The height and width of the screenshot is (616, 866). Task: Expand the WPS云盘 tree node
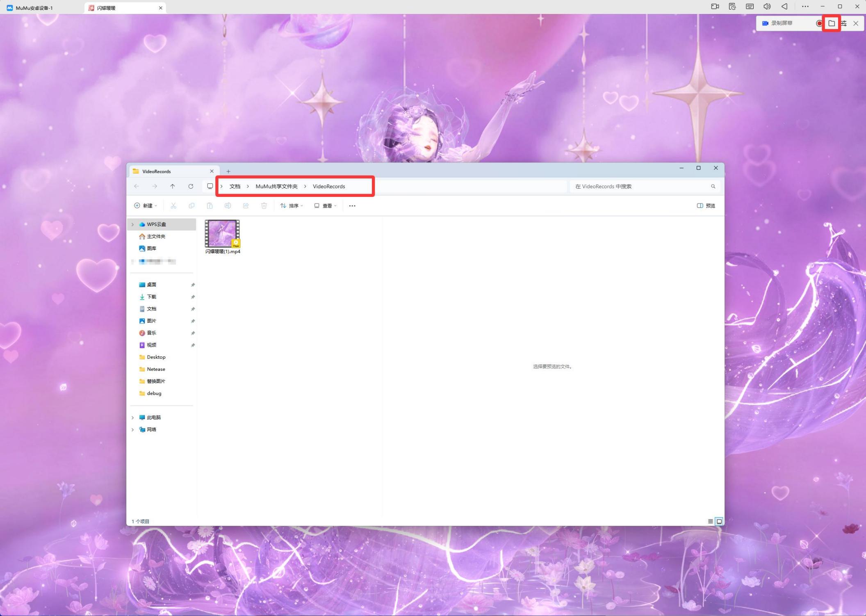pyautogui.click(x=132, y=224)
